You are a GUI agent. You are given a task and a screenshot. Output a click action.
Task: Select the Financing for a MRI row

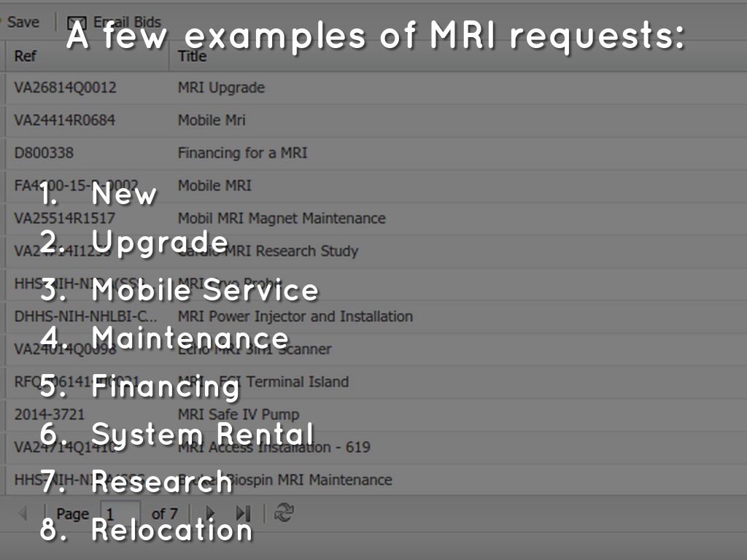tap(242, 153)
